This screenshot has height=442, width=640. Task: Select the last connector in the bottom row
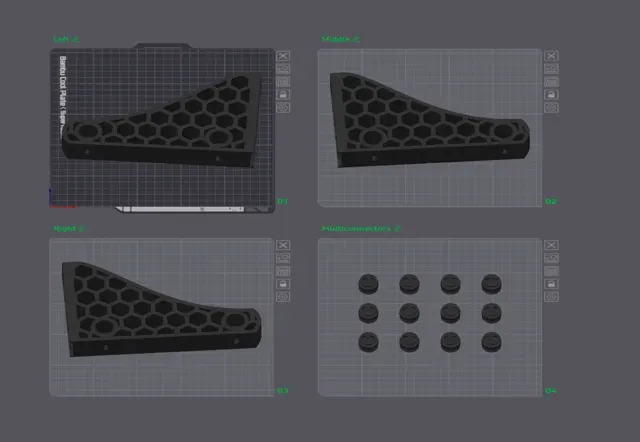(491, 342)
